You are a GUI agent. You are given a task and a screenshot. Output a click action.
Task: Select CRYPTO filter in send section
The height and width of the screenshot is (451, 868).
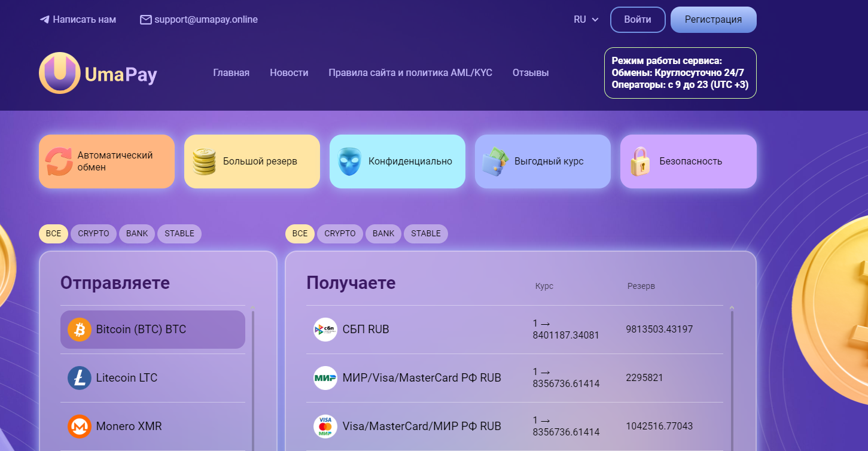pos(94,234)
